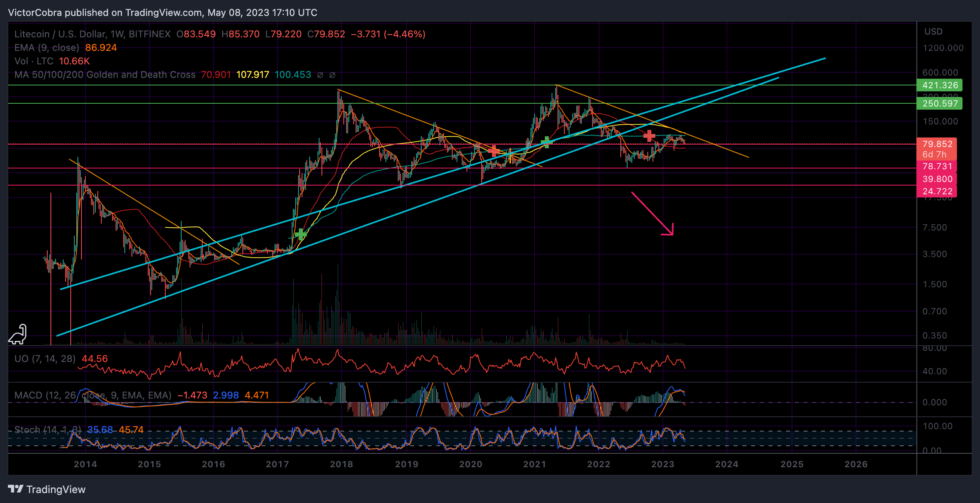
Task: Click the Stoch %D value 45.74
Action: (x=131, y=430)
